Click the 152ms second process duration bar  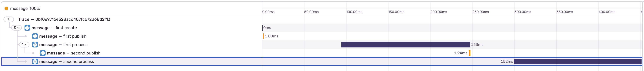click(577, 62)
